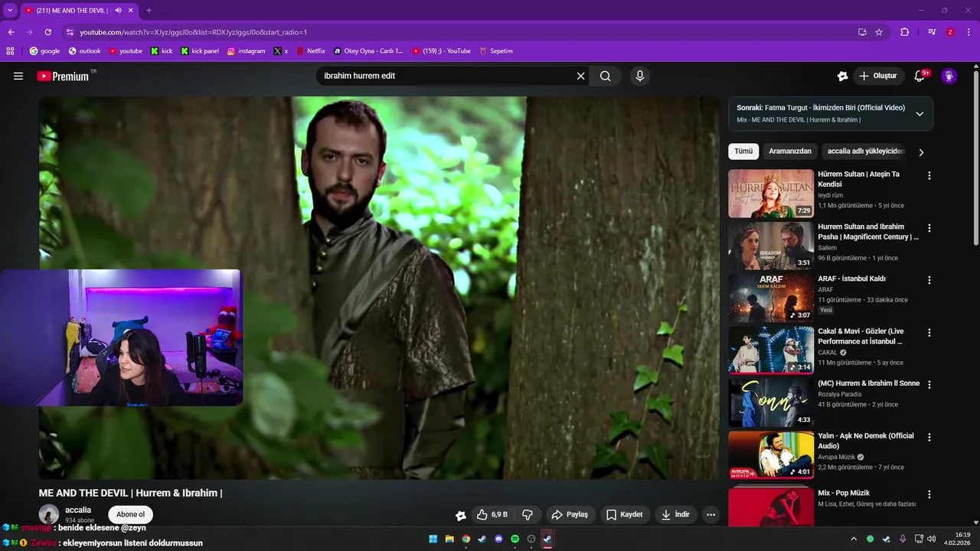Open options for Yalın Aşk Ne Demek
Screen dimensions: 980x551
(x=929, y=437)
